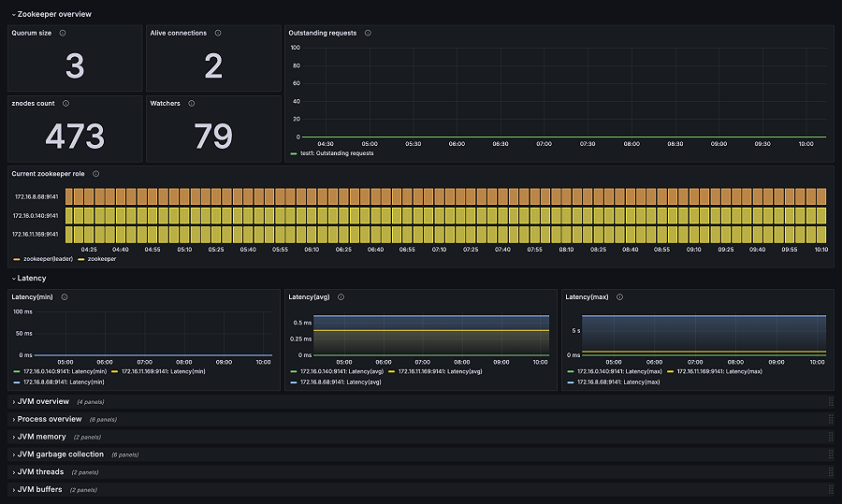The image size is (842, 504).
Task: Click the Latency(min) info icon
Action: coord(65,296)
